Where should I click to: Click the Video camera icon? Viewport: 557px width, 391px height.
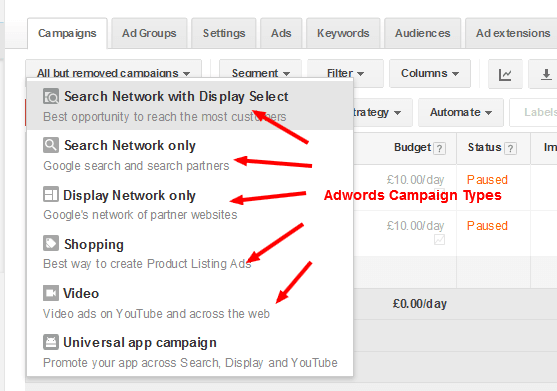click(51, 293)
